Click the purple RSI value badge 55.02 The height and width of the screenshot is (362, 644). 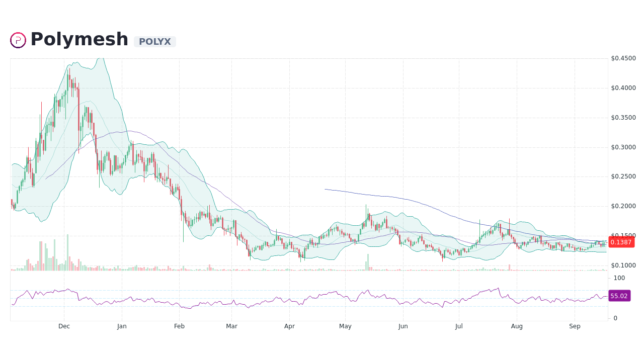pos(620,296)
